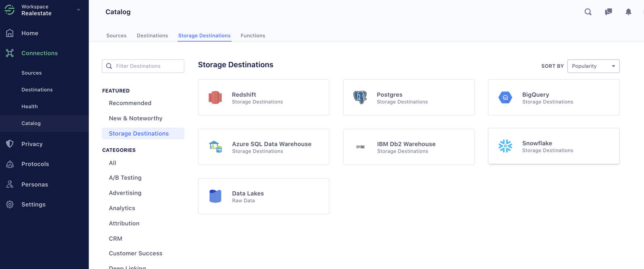
Task: Select the Advertising category
Action: pos(125,193)
